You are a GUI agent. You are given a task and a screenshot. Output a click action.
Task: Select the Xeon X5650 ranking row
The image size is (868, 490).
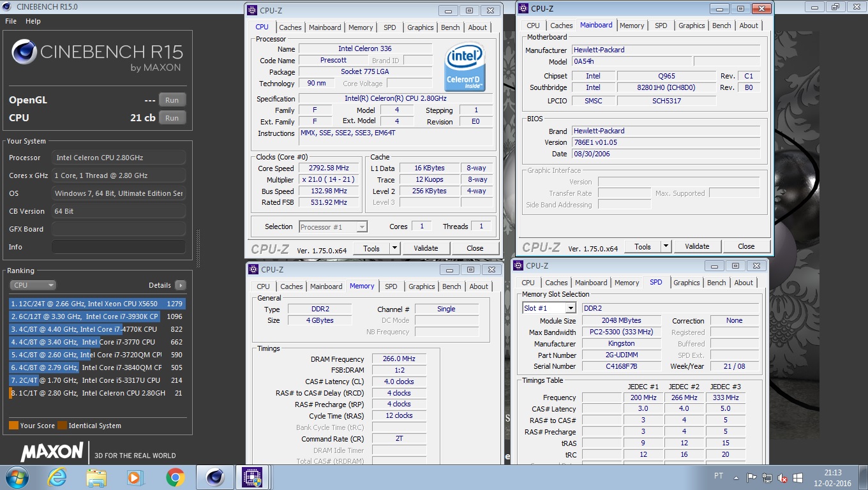point(97,304)
